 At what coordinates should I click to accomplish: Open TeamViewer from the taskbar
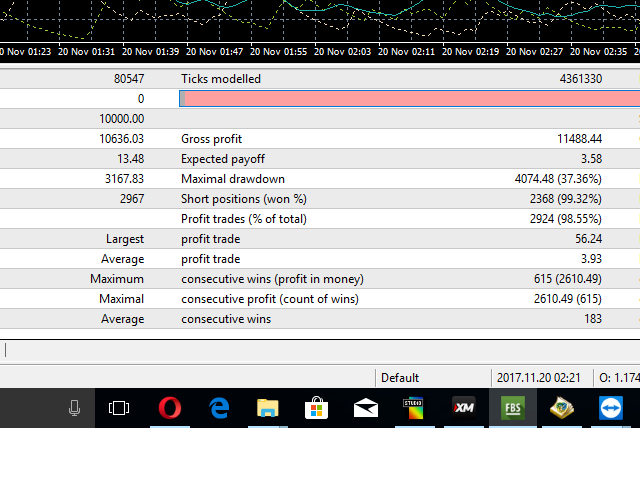pos(611,408)
